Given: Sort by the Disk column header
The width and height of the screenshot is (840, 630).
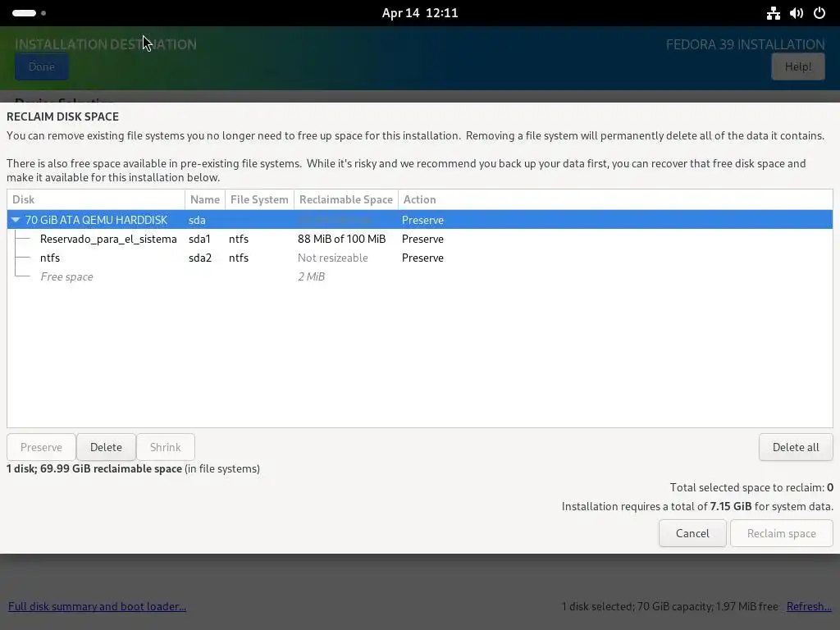Looking at the screenshot, I should [x=96, y=199].
